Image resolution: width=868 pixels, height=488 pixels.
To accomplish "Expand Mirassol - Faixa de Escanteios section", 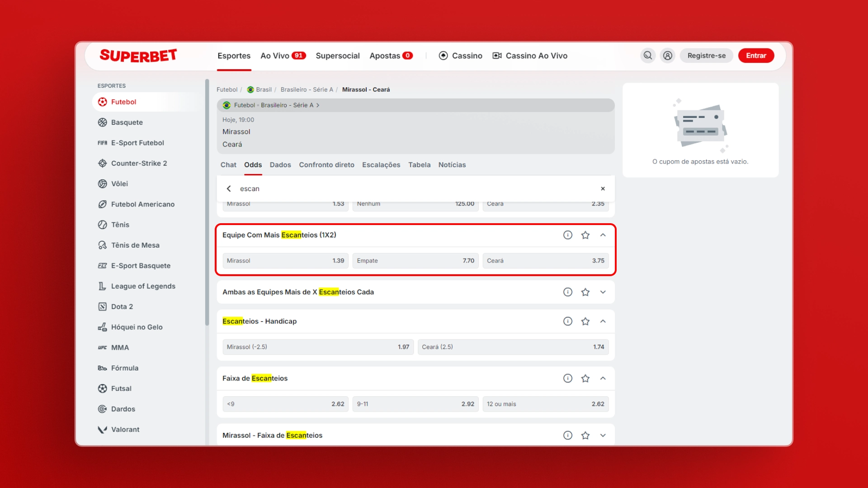I will pos(603,435).
